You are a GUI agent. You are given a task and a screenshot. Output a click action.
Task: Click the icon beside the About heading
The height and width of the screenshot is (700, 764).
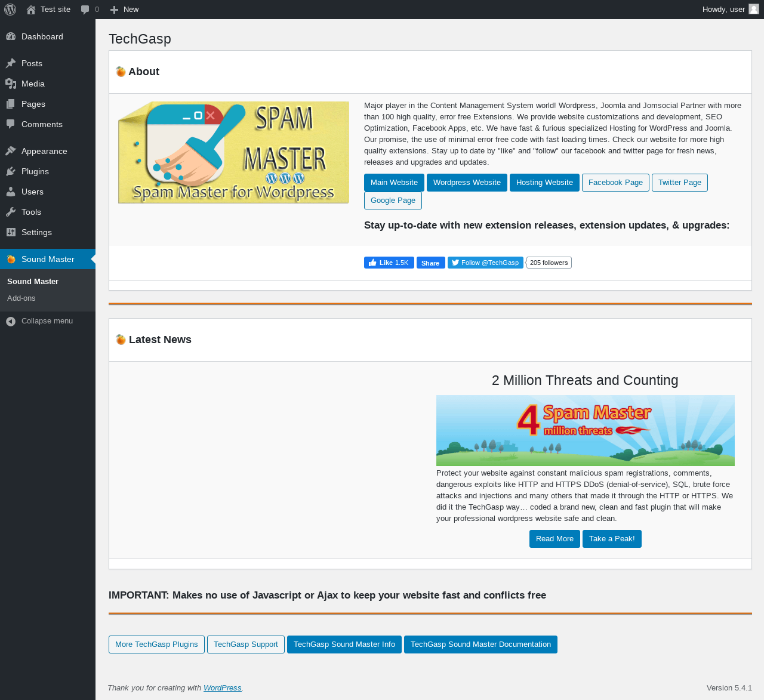click(121, 72)
